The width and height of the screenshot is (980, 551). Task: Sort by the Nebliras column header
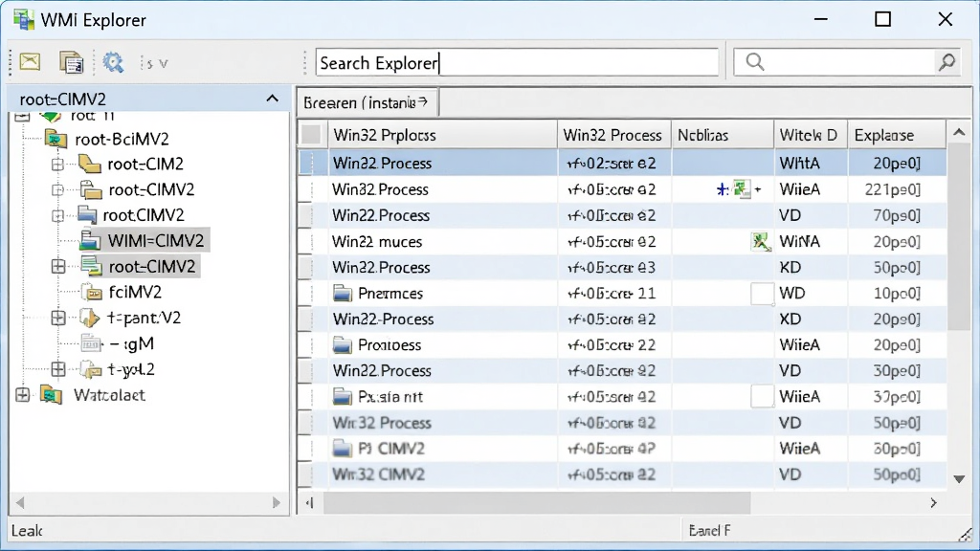tap(723, 135)
